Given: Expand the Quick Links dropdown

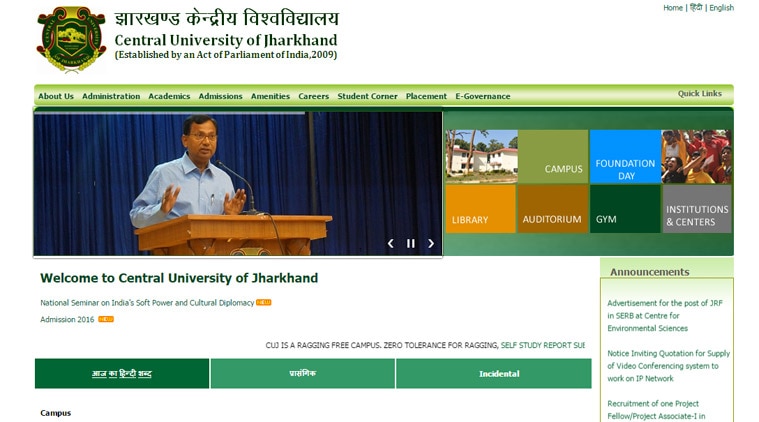Looking at the screenshot, I should coord(699,93).
